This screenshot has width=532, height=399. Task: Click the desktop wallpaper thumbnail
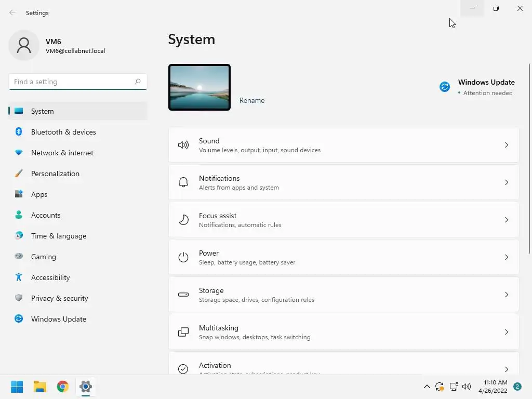click(199, 87)
